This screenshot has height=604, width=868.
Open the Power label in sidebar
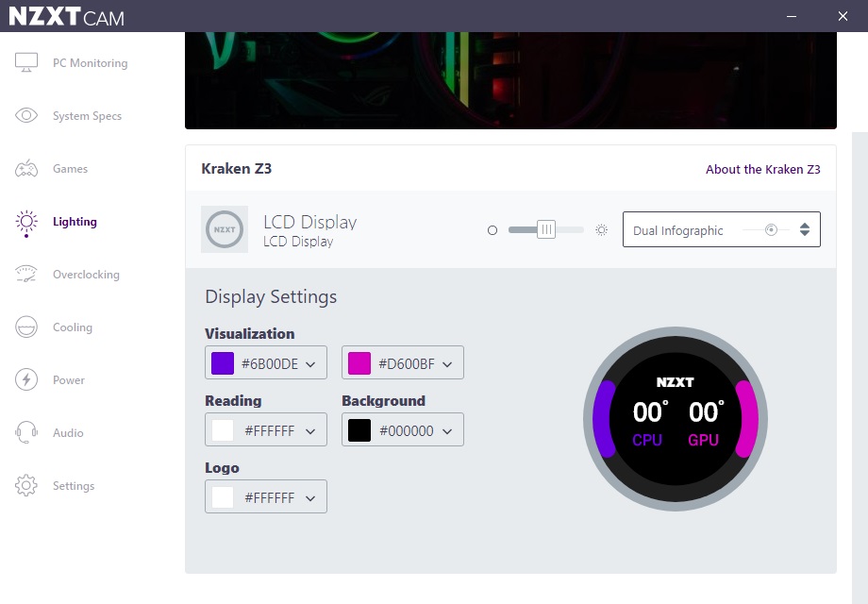tap(69, 379)
